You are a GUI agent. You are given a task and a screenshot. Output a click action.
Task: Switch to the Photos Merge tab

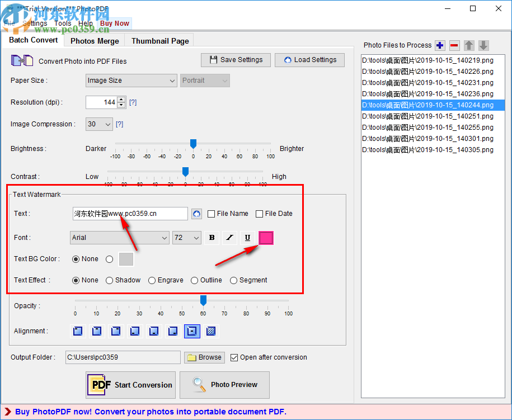[x=93, y=40]
